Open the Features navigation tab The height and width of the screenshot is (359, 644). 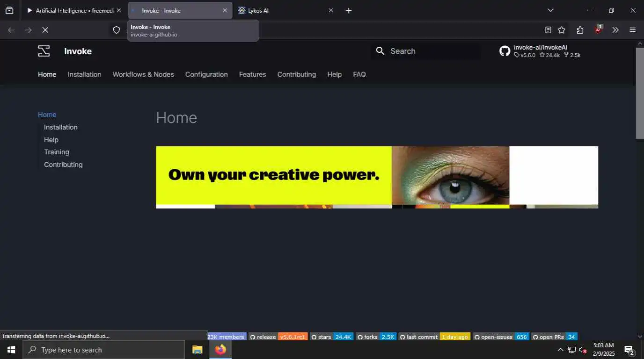252,74
